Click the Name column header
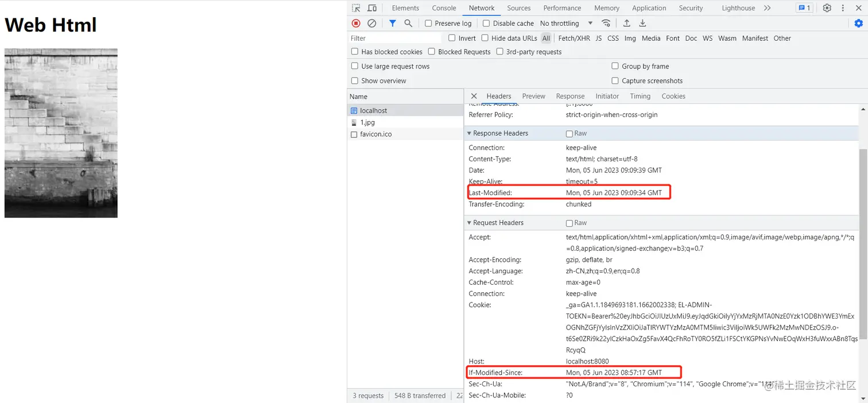Screen dimensions: 868x403 405,96
